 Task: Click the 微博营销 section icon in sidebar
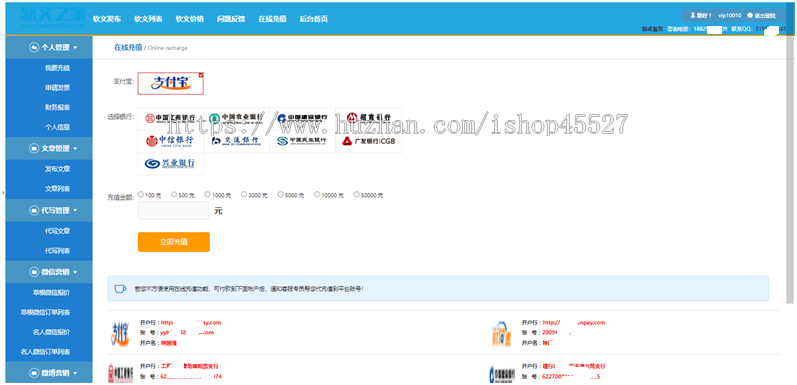click(x=34, y=373)
